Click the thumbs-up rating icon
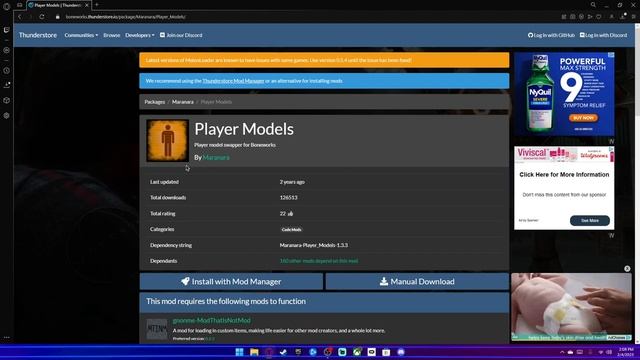This screenshot has height=360, width=640. (x=290, y=213)
